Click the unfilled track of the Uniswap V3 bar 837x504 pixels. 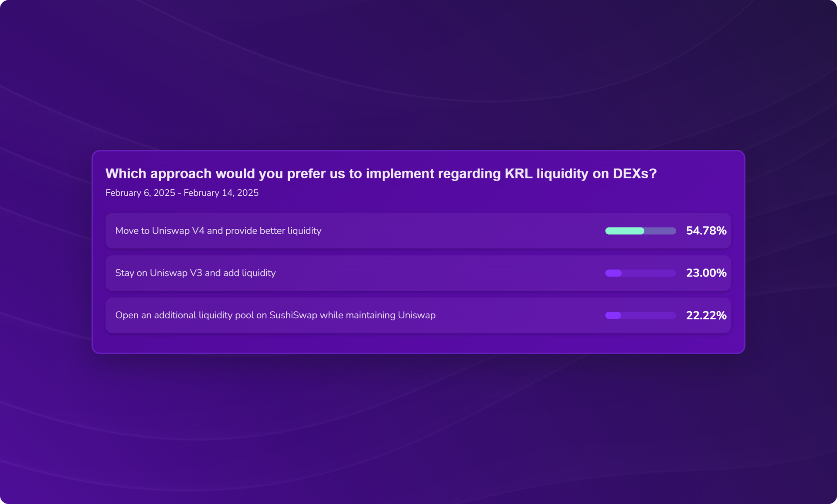coord(650,273)
